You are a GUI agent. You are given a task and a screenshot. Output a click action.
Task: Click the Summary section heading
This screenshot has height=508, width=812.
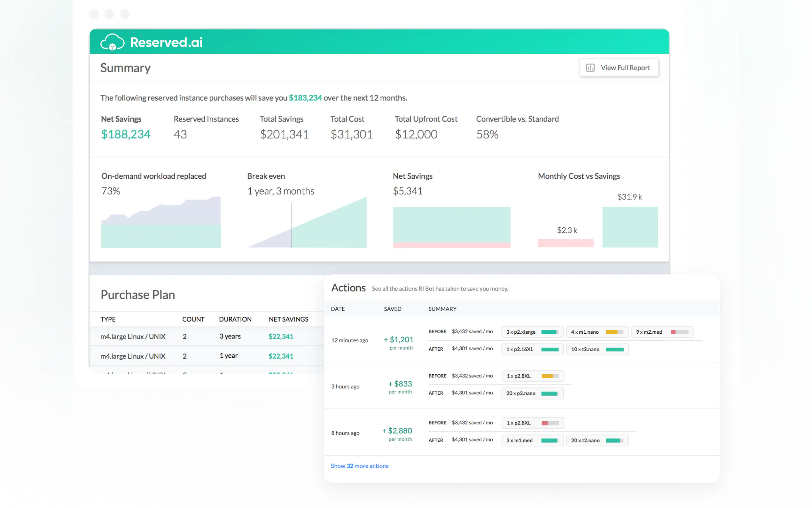click(125, 68)
